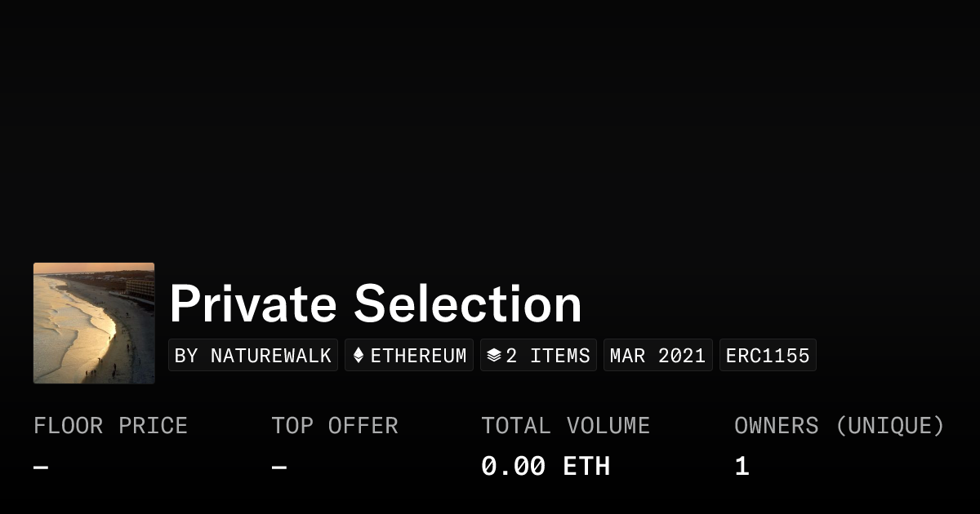
Task: Select the TOP OFFER label
Action: click(335, 426)
